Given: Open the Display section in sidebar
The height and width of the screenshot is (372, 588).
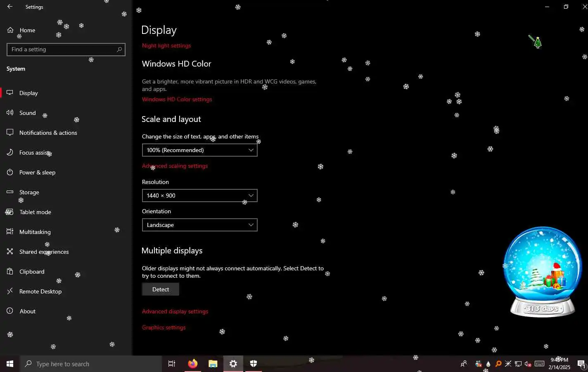Looking at the screenshot, I should 66,93.
